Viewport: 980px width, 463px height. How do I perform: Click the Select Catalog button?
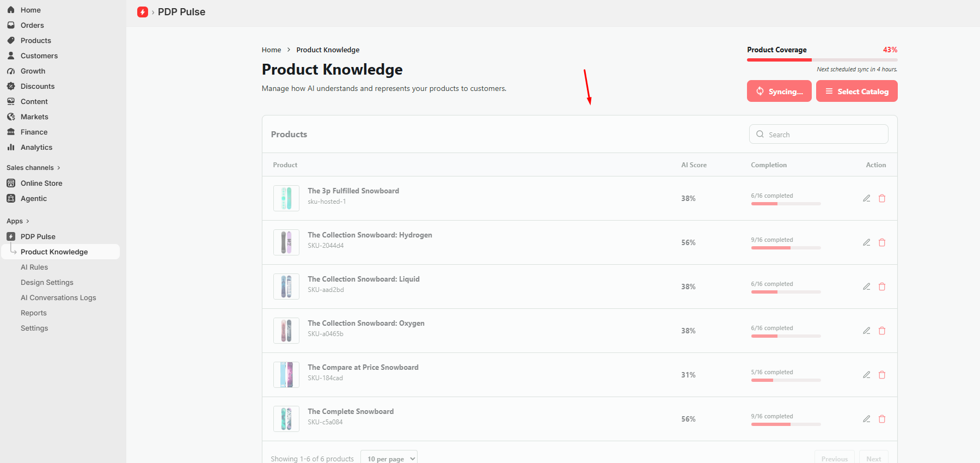coord(856,91)
